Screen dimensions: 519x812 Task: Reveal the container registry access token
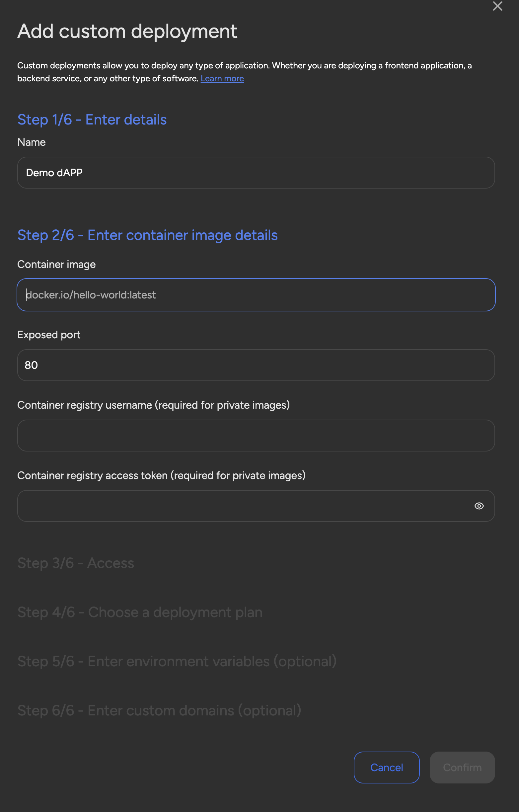coord(479,506)
